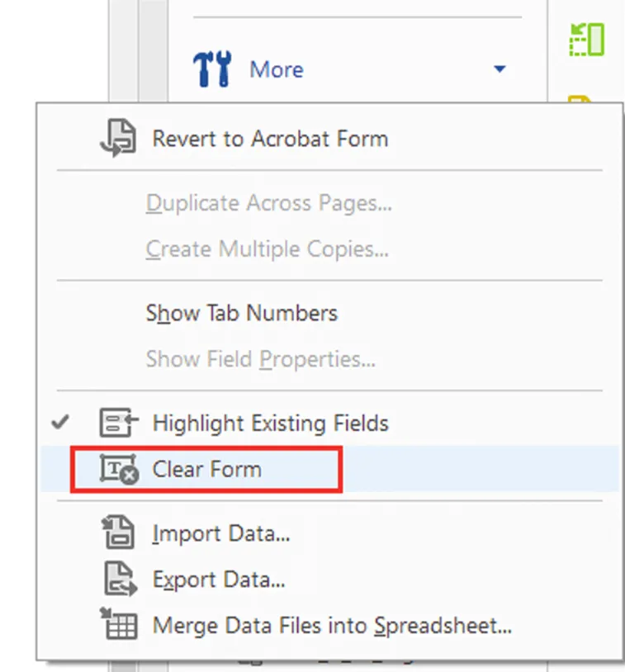Click the red highlight box around Clear Form

206,469
